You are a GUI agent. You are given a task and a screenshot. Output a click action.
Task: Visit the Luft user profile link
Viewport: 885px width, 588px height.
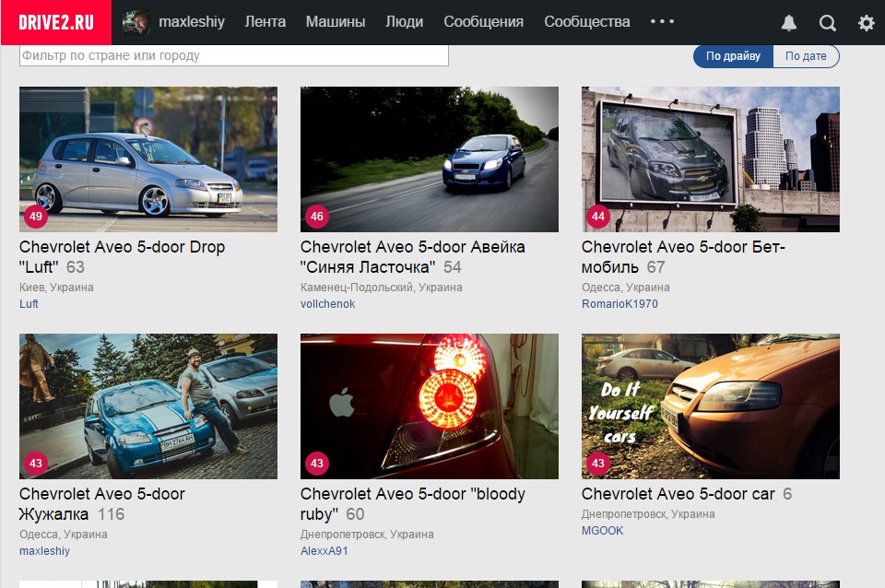29,303
